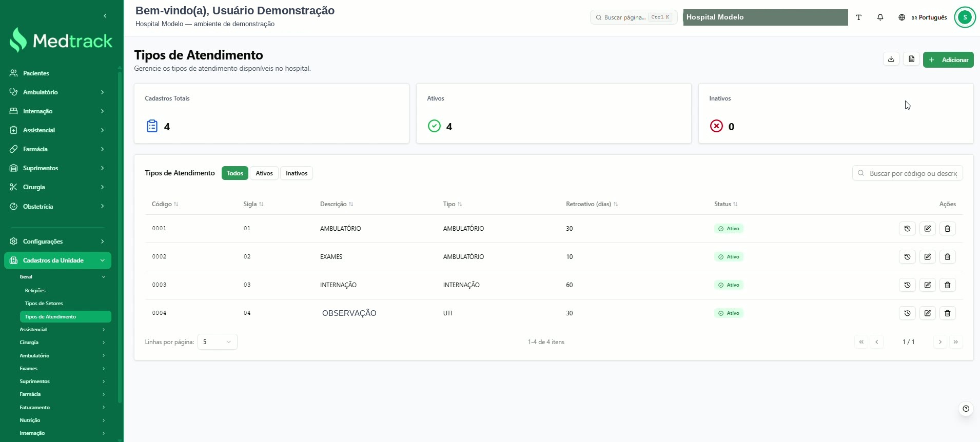The width and height of the screenshot is (980, 442).
Task: Edit the OBSERVAÇÃO row 0004
Action: pyautogui.click(x=928, y=313)
